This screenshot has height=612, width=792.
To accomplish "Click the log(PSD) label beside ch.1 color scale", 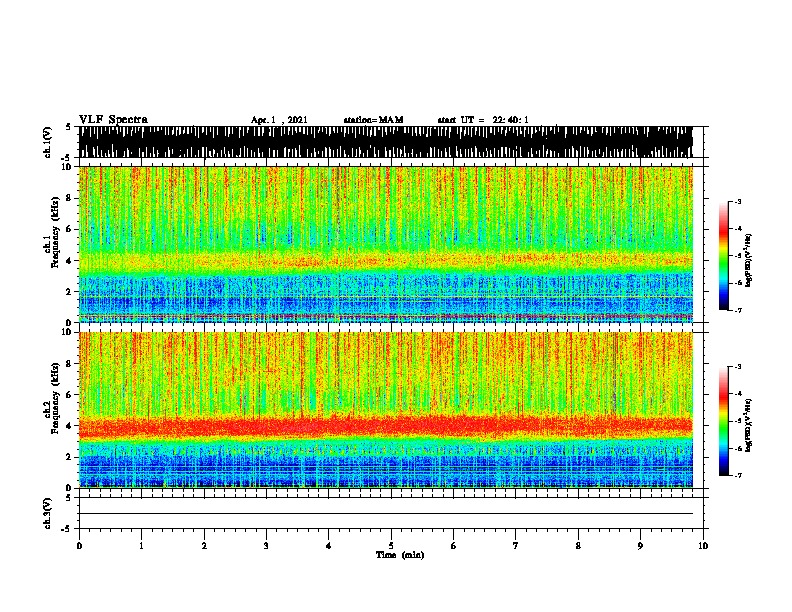I will tap(748, 260).
